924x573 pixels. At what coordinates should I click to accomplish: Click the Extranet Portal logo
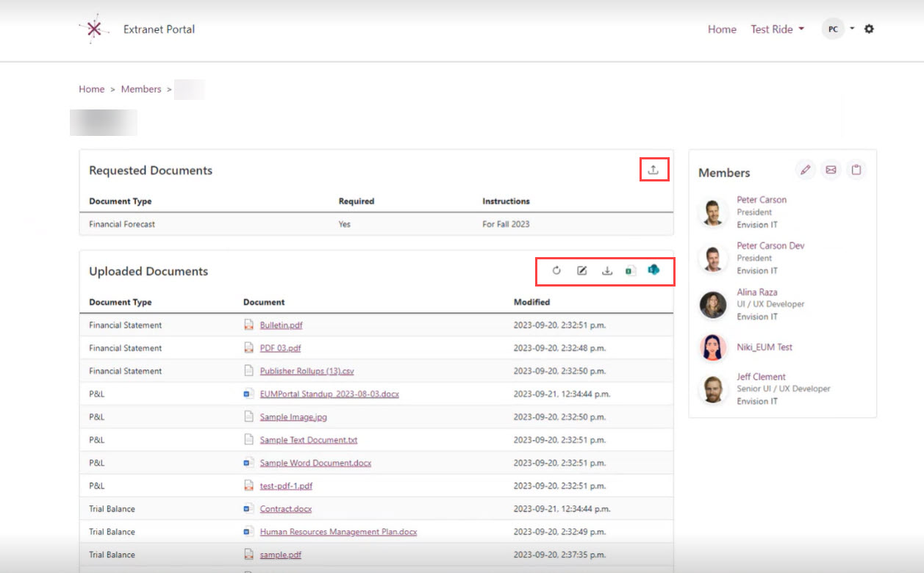click(x=93, y=29)
